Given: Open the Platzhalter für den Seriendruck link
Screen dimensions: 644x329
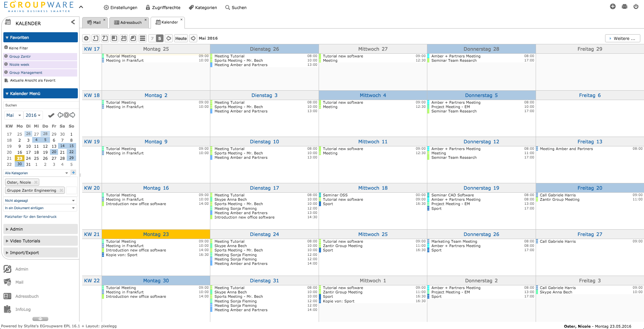Looking at the screenshot, I should 31,217.
